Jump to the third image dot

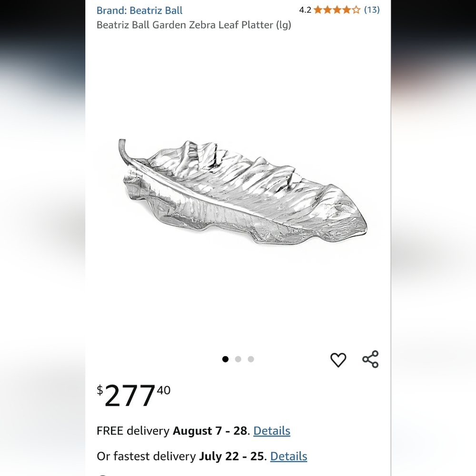pyautogui.click(x=251, y=359)
